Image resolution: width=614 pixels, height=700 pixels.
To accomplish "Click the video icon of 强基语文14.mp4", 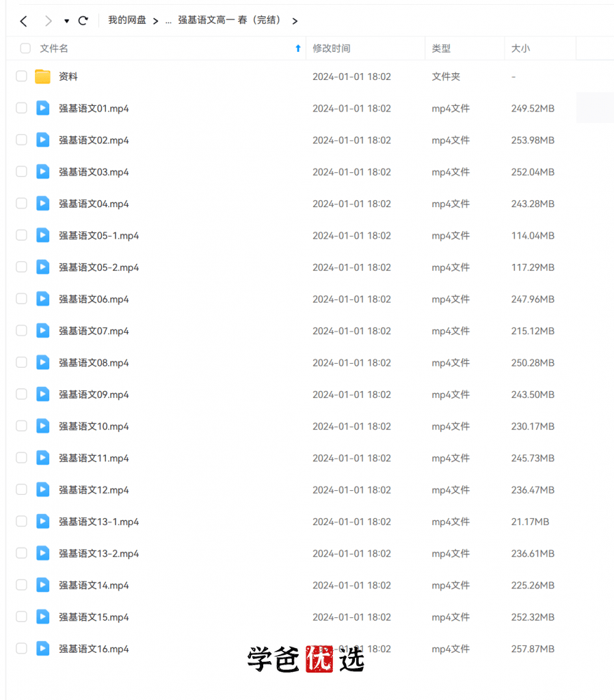I will point(42,585).
